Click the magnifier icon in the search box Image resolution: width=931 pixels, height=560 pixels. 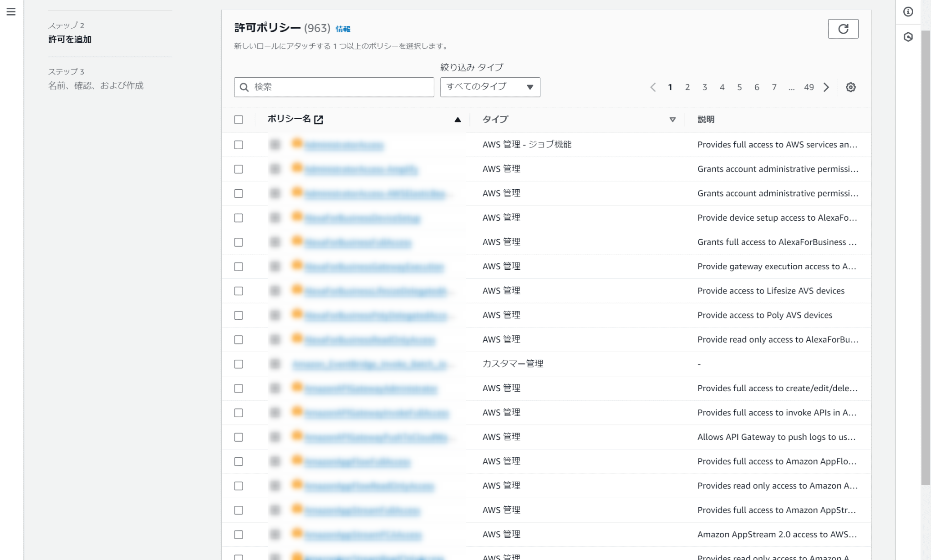click(244, 87)
